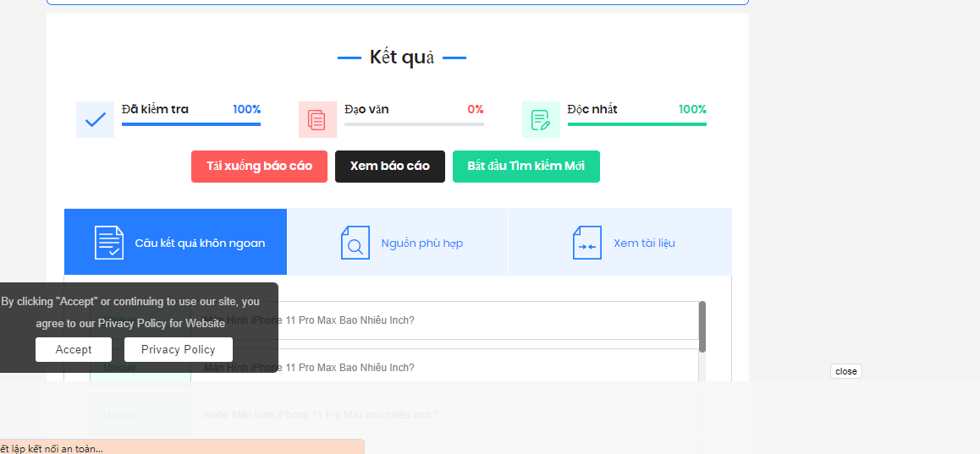Image resolution: width=980 pixels, height=454 pixels.
Task: Click the red document icon beside Đạo văn
Action: [x=317, y=119]
